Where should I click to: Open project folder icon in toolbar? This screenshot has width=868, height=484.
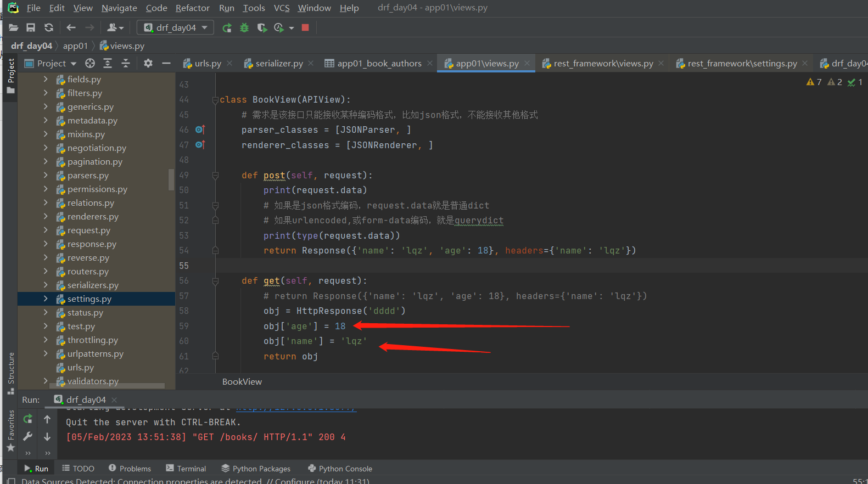pos(14,27)
